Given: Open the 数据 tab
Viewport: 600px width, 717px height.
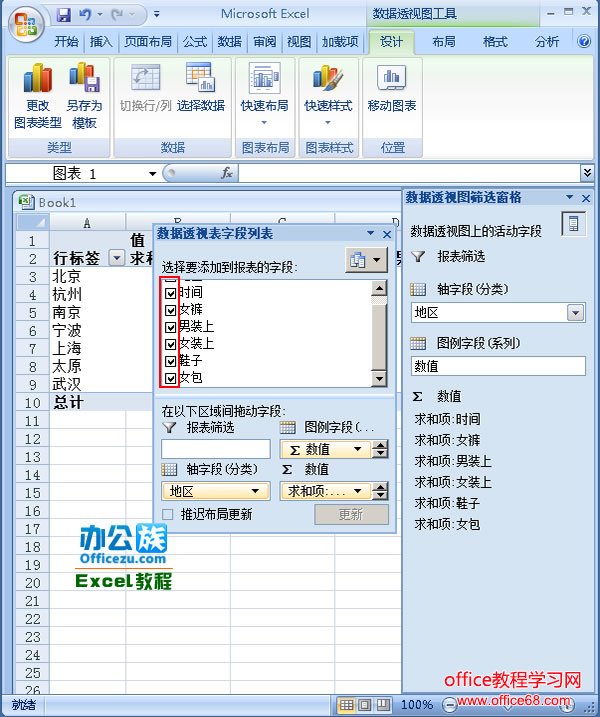Looking at the screenshot, I should (x=229, y=42).
